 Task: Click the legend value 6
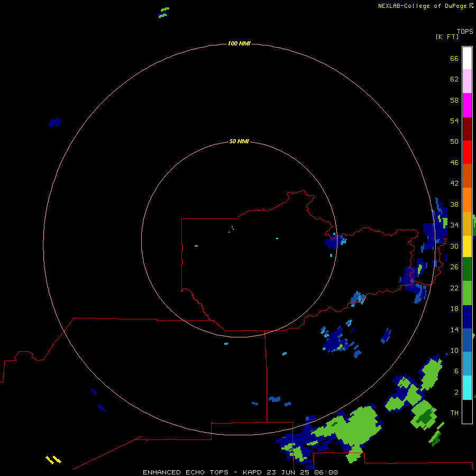point(456,371)
